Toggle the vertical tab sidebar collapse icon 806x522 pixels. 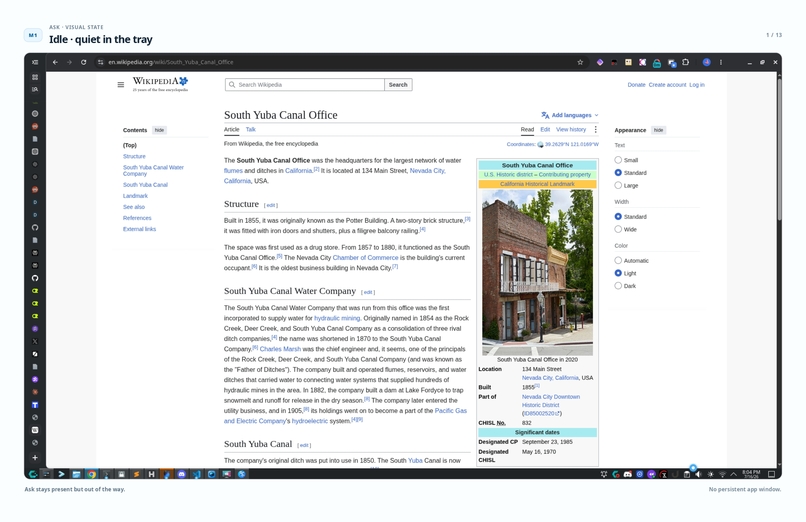coord(35,62)
